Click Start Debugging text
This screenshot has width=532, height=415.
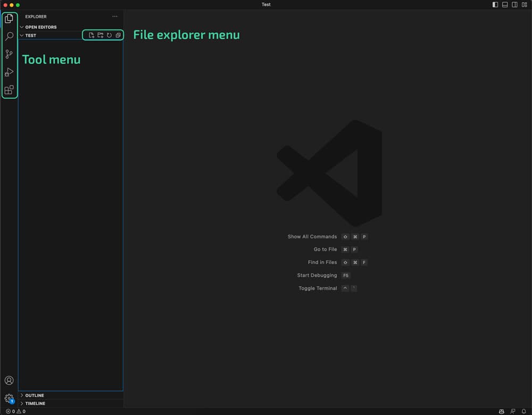pos(317,275)
